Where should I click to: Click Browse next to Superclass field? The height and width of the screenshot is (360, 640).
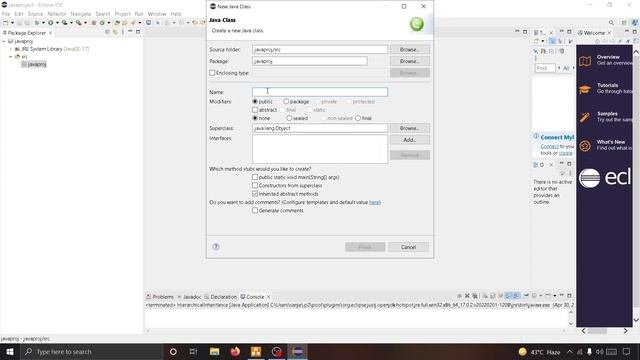click(409, 128)
